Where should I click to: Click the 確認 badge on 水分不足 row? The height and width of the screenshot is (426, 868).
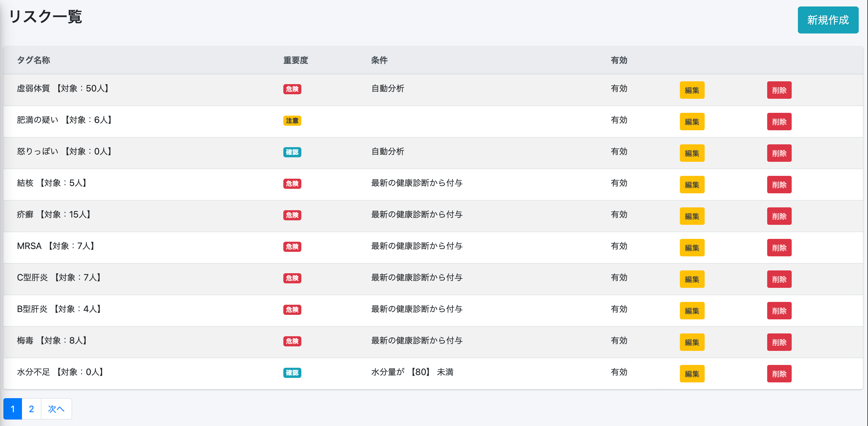(x=292, y=373)
